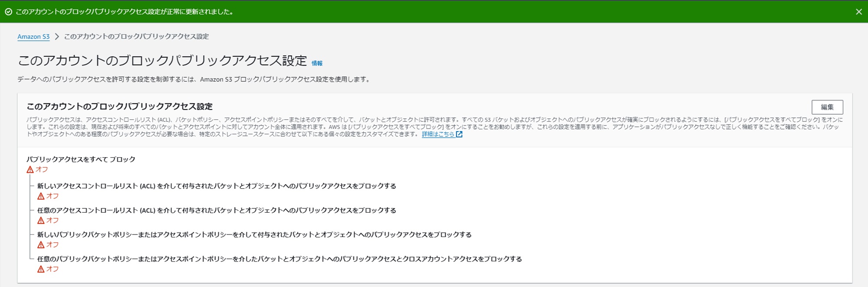Click warning icon under 新しいアクセスコントロールリスト setting
Screen dimensions: 868x287
(x=41, y=196)
